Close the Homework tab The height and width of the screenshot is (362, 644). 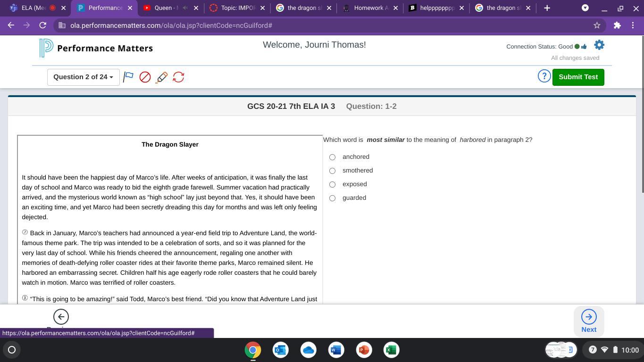(x=395, y=8)
